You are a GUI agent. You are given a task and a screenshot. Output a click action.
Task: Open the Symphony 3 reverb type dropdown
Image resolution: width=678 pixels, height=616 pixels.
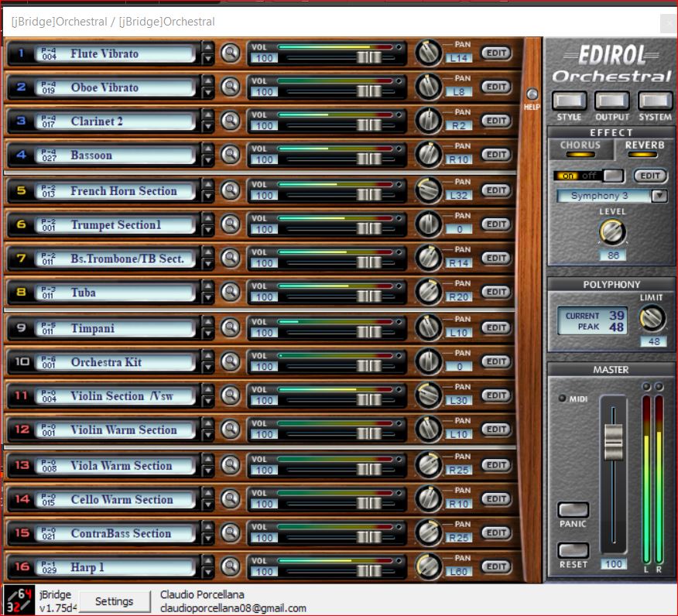coord(659,196)
